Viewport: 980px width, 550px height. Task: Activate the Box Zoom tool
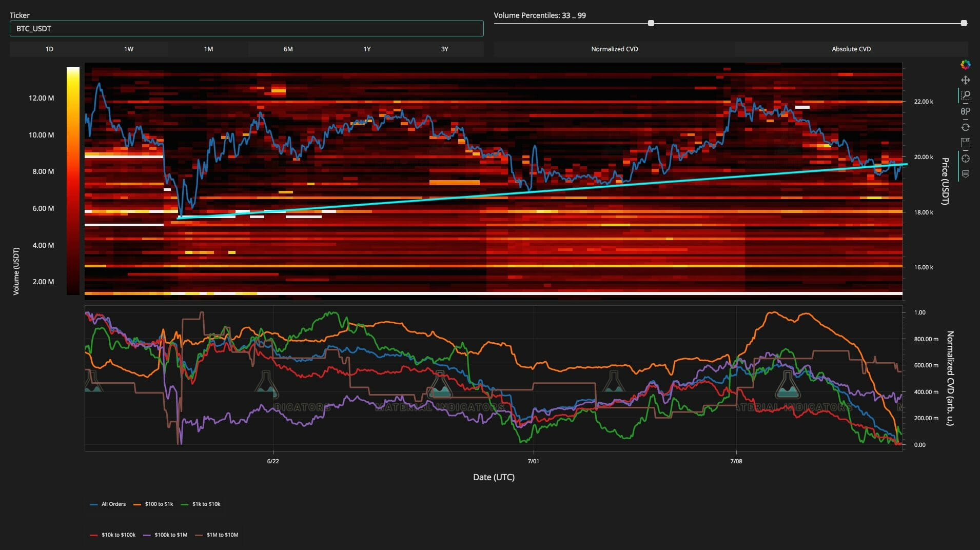pyautogui.click(x=965, y=95)
